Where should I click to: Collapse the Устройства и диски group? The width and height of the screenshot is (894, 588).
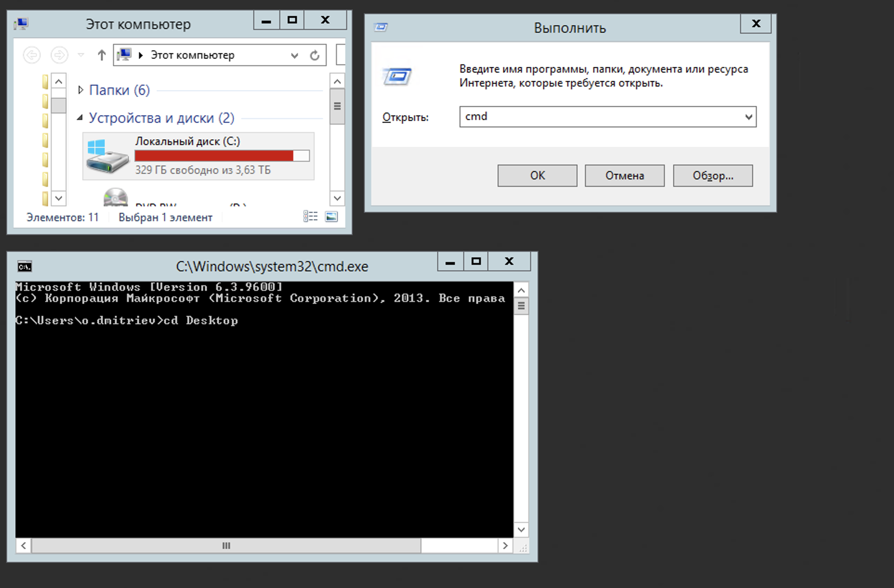click(x=80, y=118)
